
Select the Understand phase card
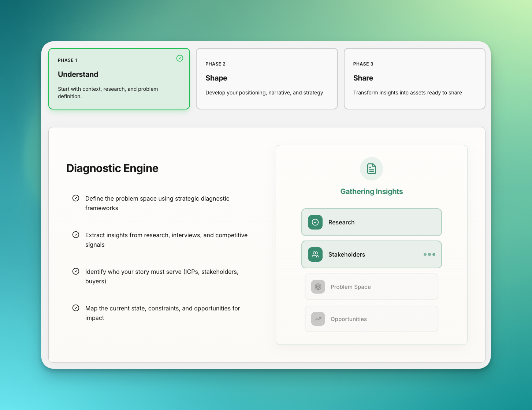119,78
